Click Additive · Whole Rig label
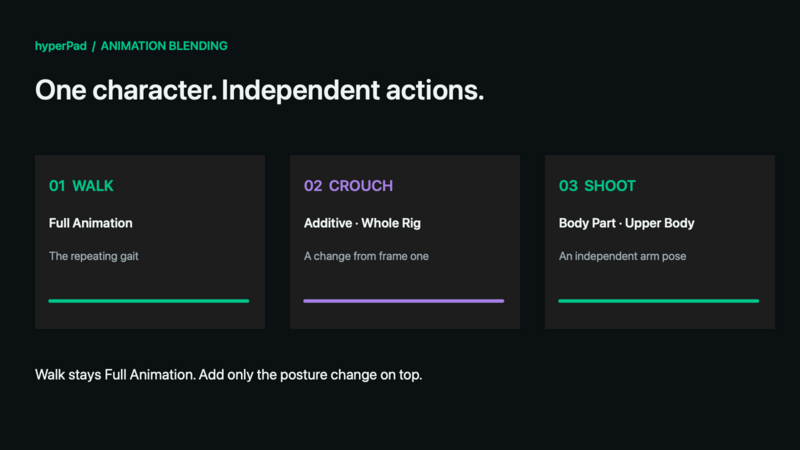 362,223
